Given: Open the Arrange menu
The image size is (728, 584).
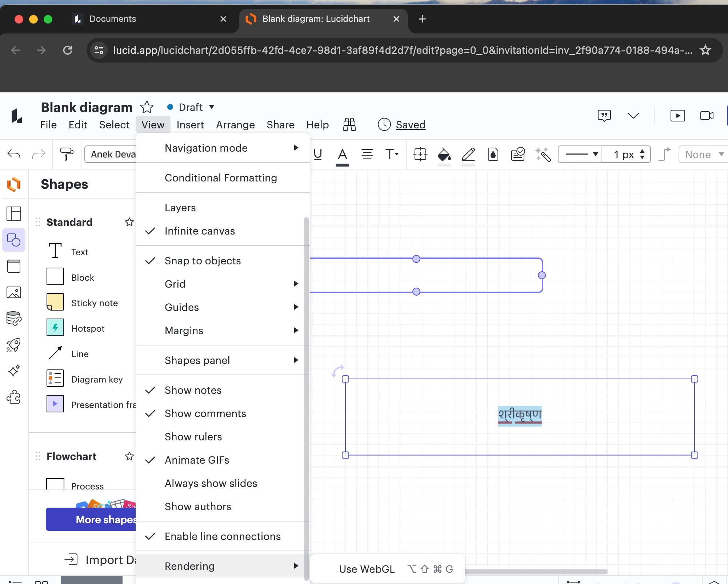Looking at the screenshot, I should pos(235,125).
